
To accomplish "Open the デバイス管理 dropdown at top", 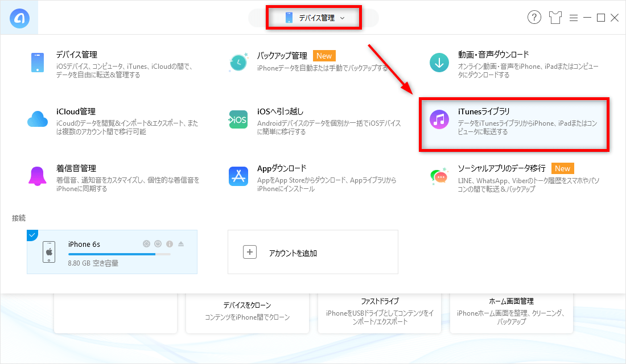I will (x=314, y=18).
